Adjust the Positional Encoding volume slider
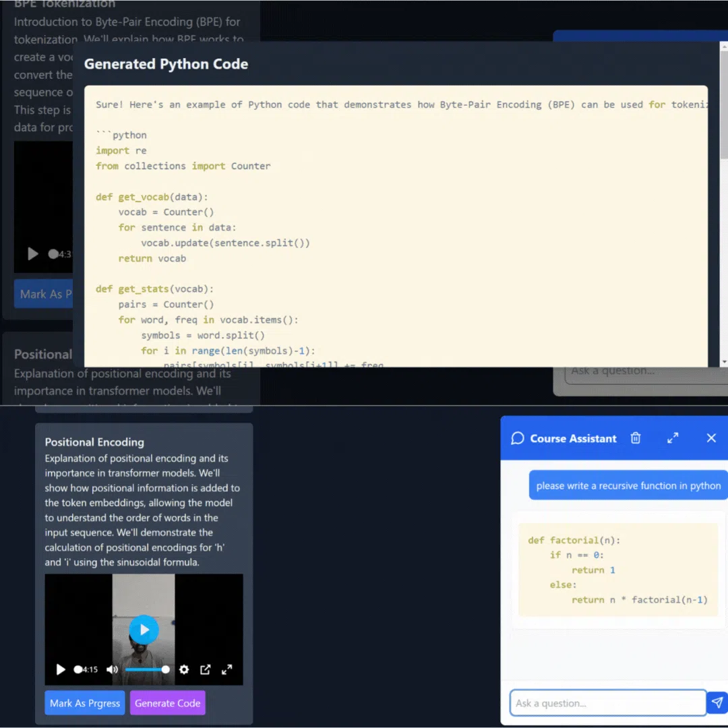The height and width of the screenshot is (728, 728). 147,669
